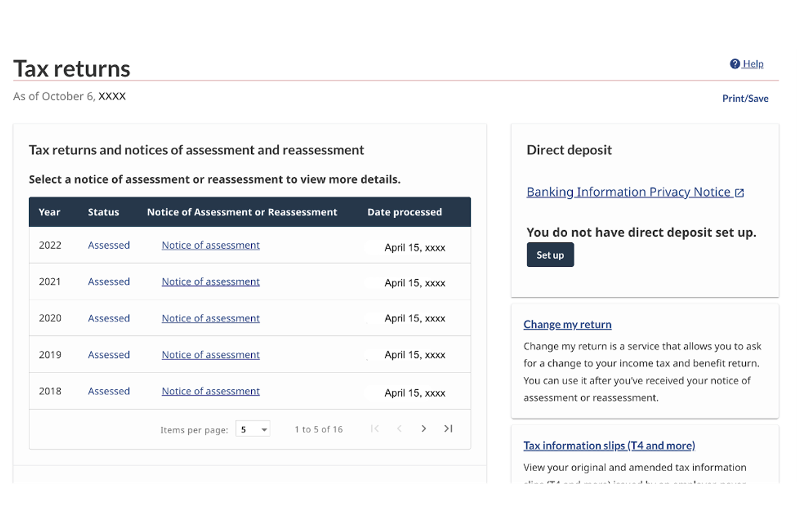
Task: Go to the next page of results
Action: pyautogui.click(x=424, y=429)
